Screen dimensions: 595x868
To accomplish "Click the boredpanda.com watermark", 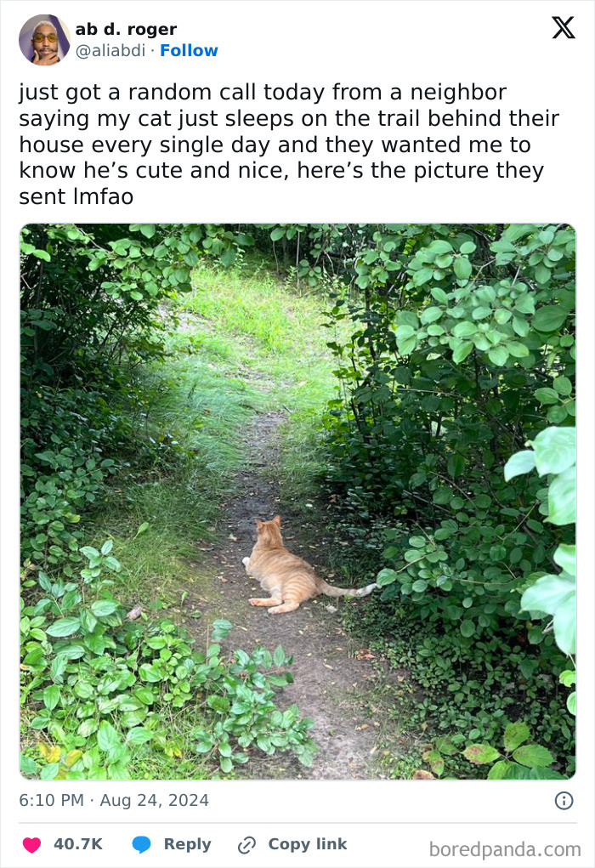I will tap(505, 849).
